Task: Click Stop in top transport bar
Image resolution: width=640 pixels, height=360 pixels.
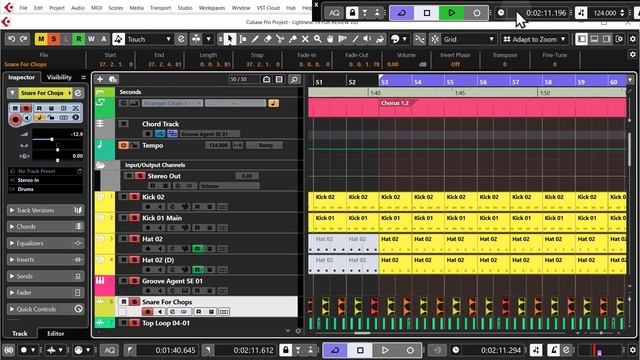Action: [x=427, y=13]
